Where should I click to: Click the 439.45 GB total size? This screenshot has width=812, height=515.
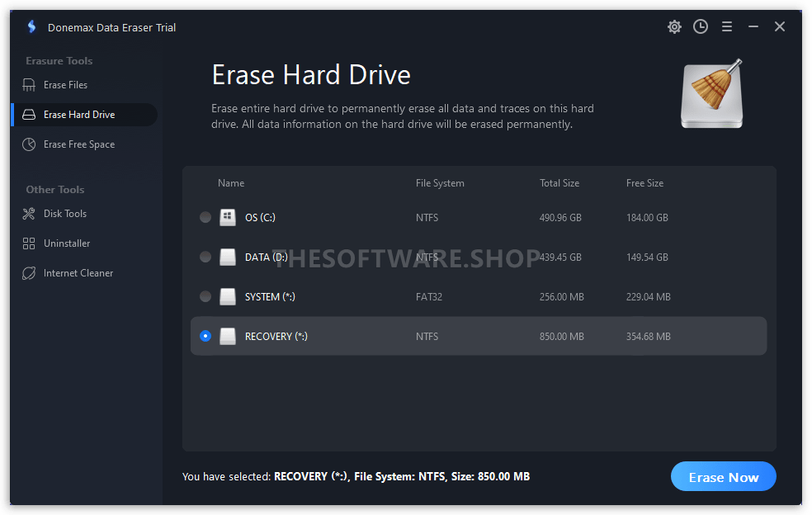(x=560, y=257)
